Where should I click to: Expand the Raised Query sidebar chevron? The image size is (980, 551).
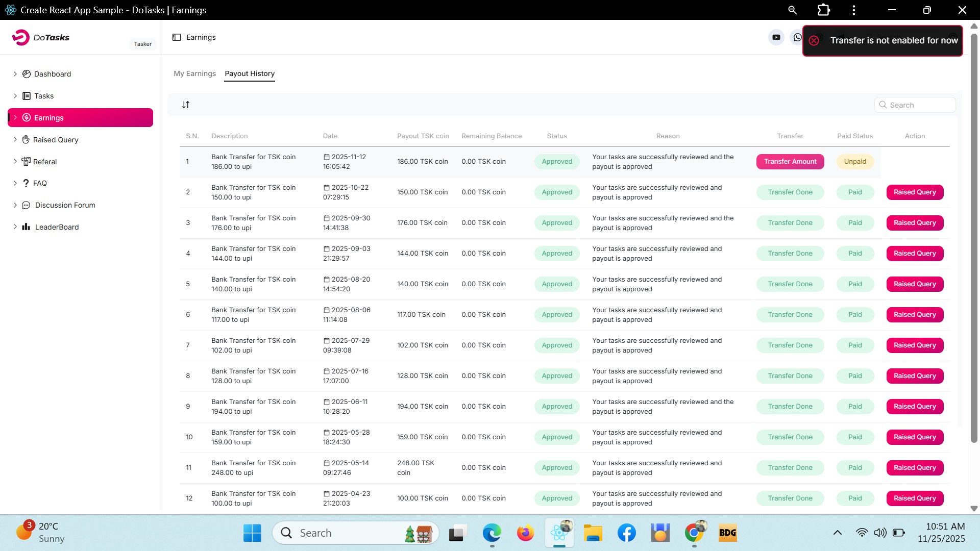click(15, 140)
